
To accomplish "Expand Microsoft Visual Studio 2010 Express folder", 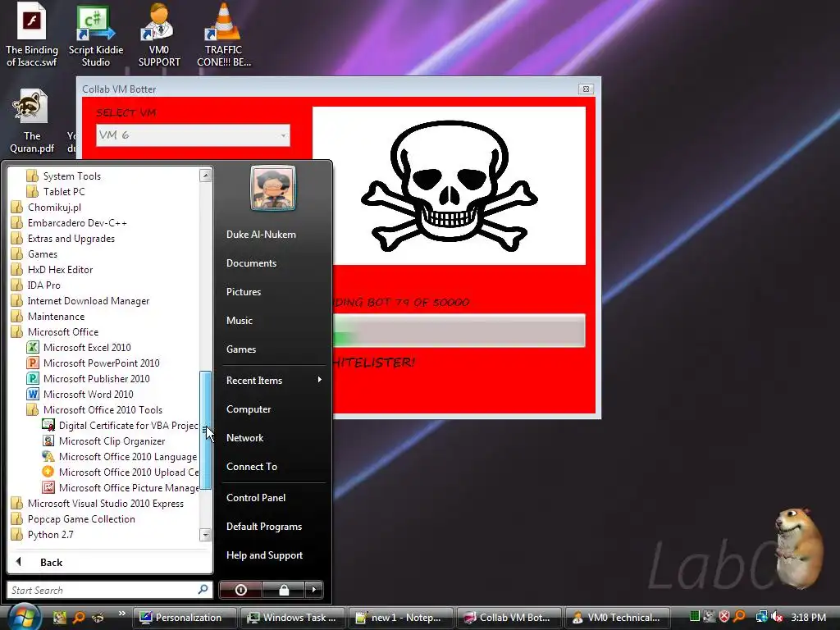I will (x=98, y=504).
